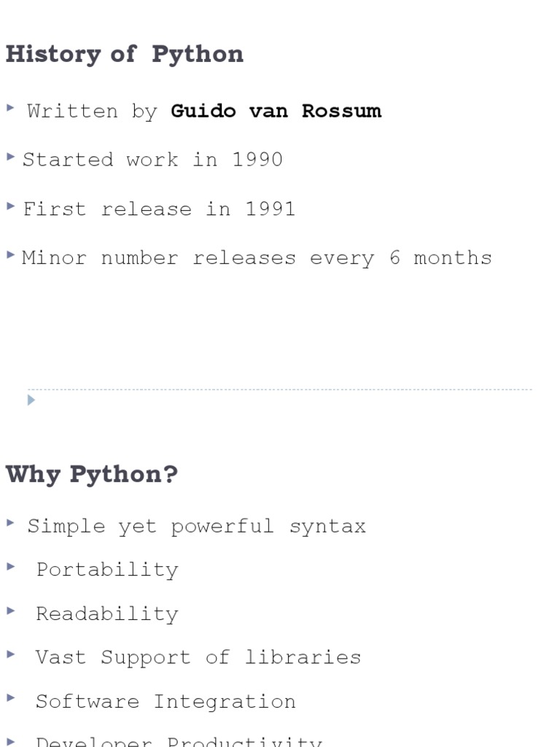The height and width of the screenshot is (747, 560).
Task: Click the bullet arrow before "Written by"
Action: (x=10, y=108)
